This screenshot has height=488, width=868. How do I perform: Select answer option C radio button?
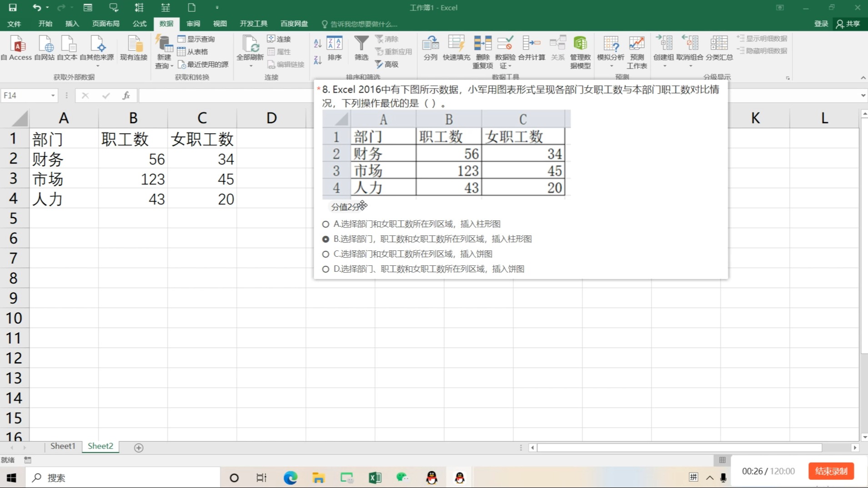coord(326,254)
